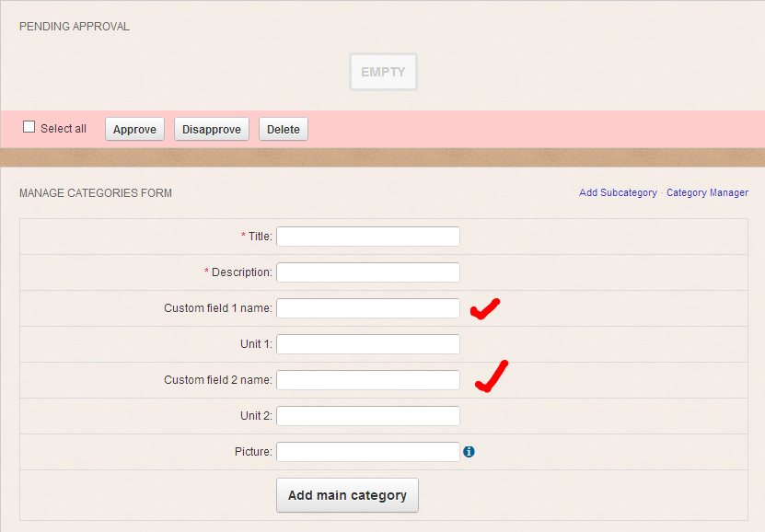Click into the Description input field
Screen dimensions: 765x532
click(367, 272)
